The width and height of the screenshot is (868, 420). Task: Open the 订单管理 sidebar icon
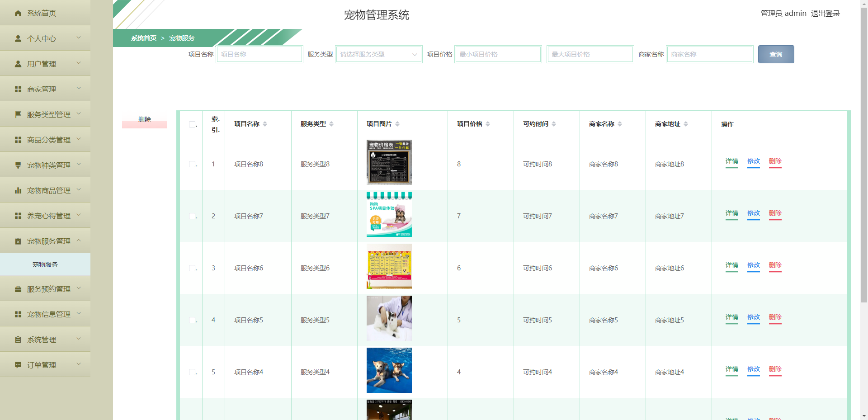coord(17,364)
